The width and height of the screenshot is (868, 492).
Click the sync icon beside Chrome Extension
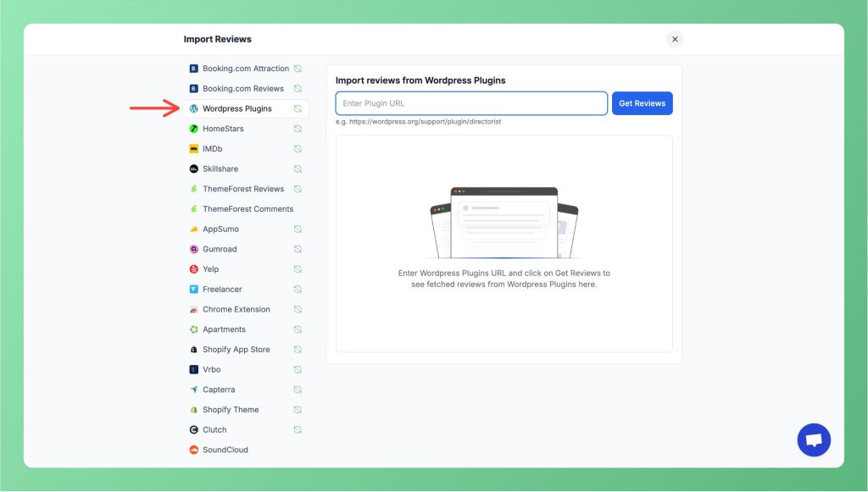(x=298, y=310)
